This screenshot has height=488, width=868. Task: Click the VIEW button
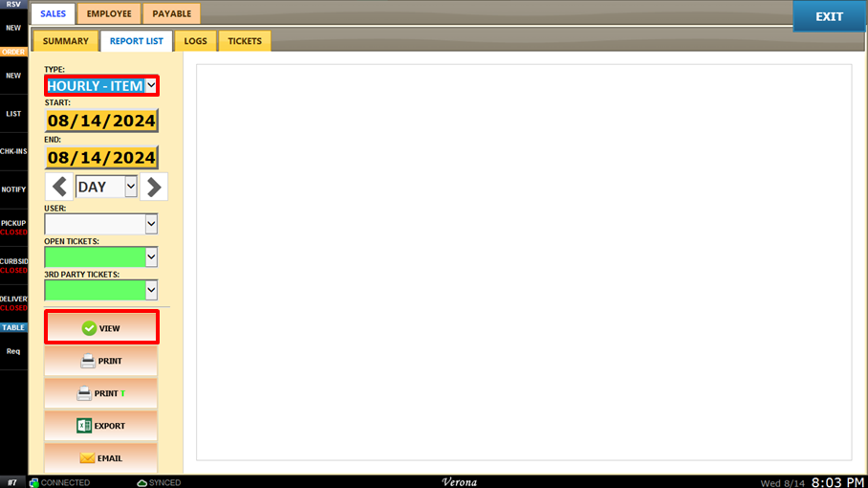click(101, 328)
